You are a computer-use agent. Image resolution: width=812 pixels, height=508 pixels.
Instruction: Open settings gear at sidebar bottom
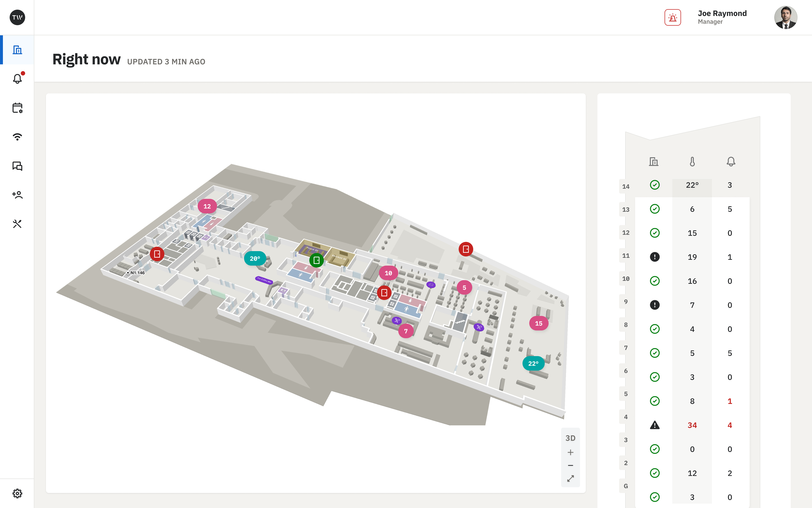pyautogui.click(x=17, y=493)
